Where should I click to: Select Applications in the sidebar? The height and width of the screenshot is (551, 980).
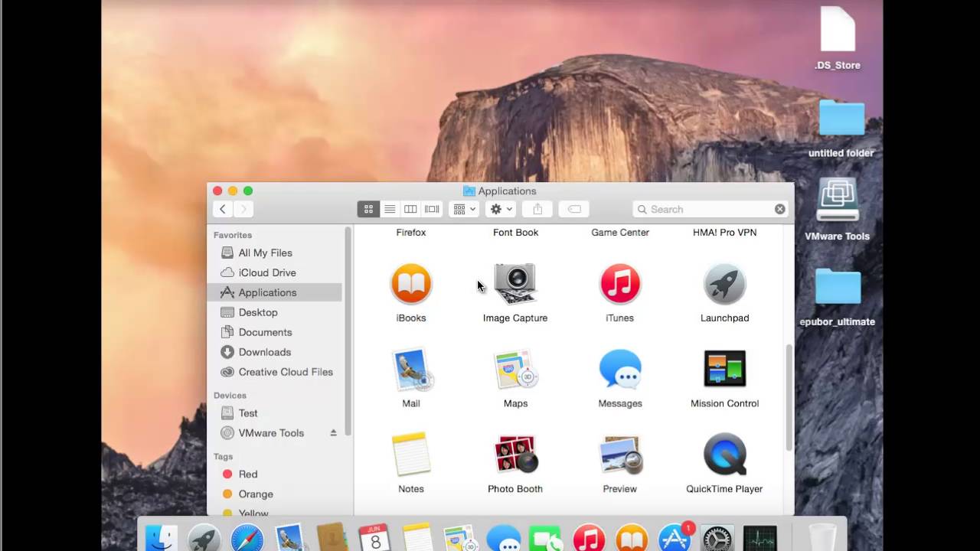tap(274, 292)
